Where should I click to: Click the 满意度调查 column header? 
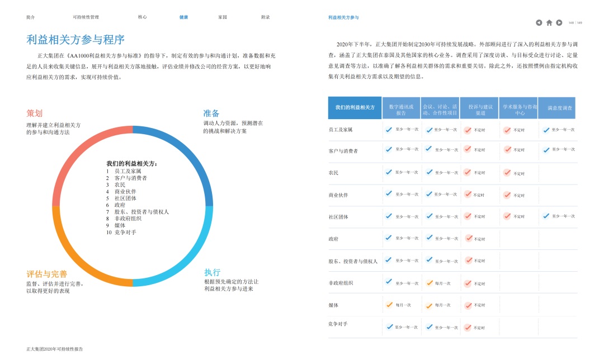(x=559, y=108)
